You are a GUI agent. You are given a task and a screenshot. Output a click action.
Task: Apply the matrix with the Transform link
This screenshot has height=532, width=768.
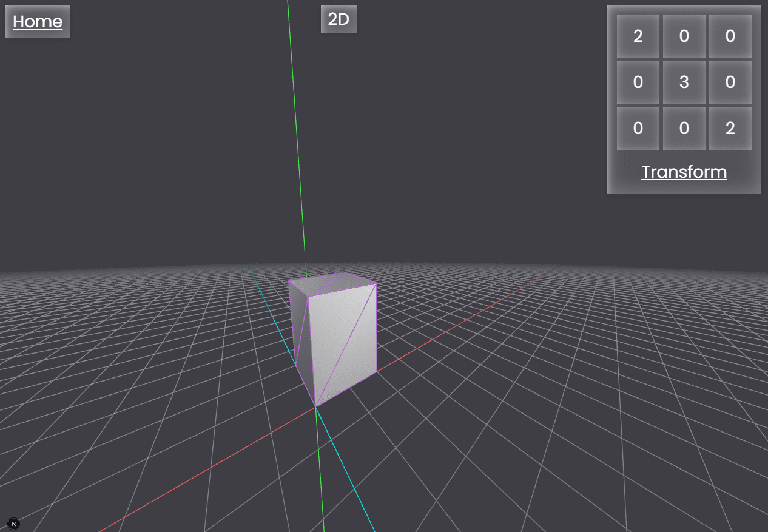[684, 172]
